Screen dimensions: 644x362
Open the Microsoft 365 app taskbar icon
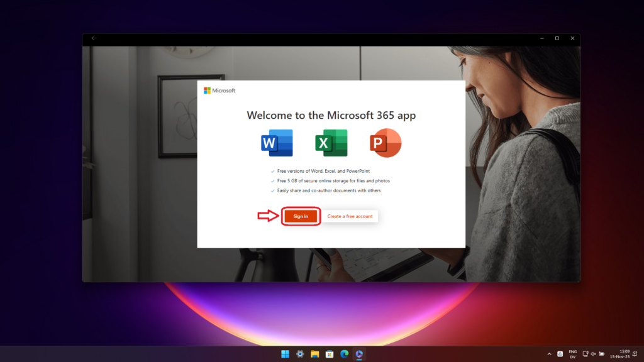(x=359, y=354)
